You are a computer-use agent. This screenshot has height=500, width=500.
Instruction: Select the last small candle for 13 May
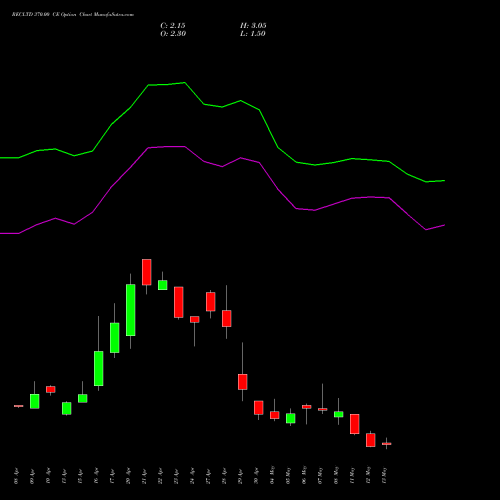point(387,444)
